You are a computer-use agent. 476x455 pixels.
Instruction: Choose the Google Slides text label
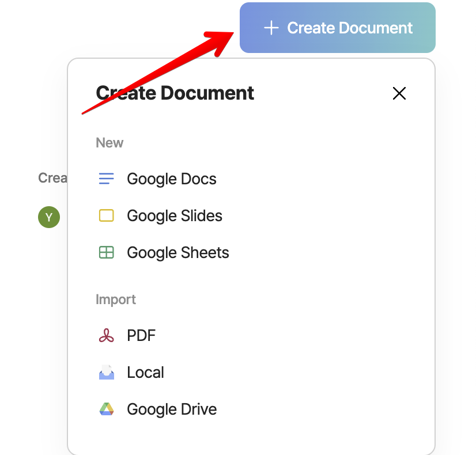(174, 216)
